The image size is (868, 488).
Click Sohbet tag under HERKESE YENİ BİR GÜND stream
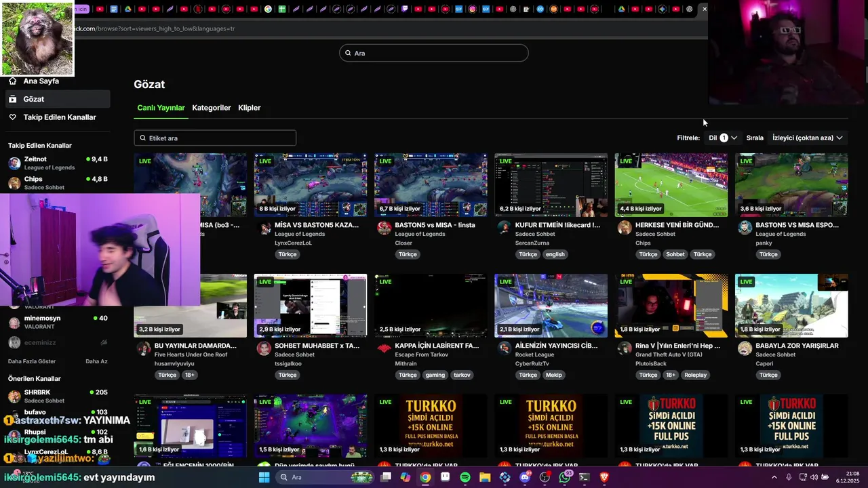click(x=675, y=254)
